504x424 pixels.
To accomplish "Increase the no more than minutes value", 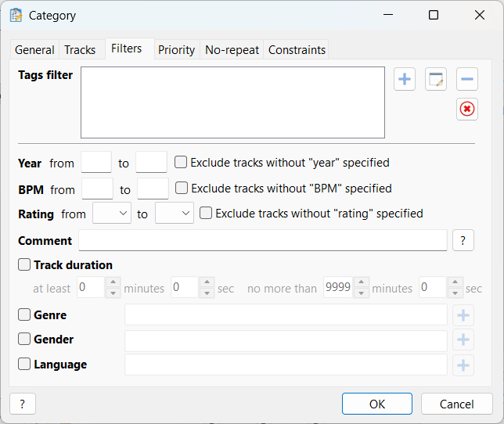I will pyautogui.click(x=362, y=282).
